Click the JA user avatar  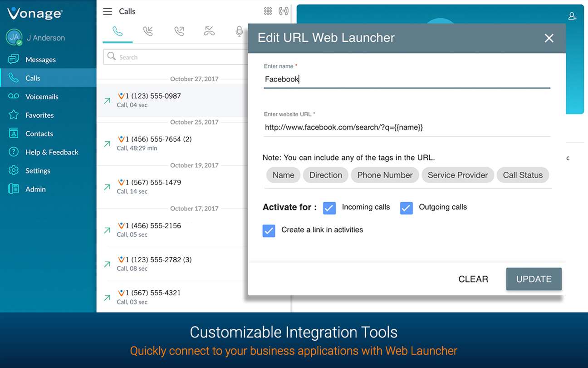[x=14, y=37]
